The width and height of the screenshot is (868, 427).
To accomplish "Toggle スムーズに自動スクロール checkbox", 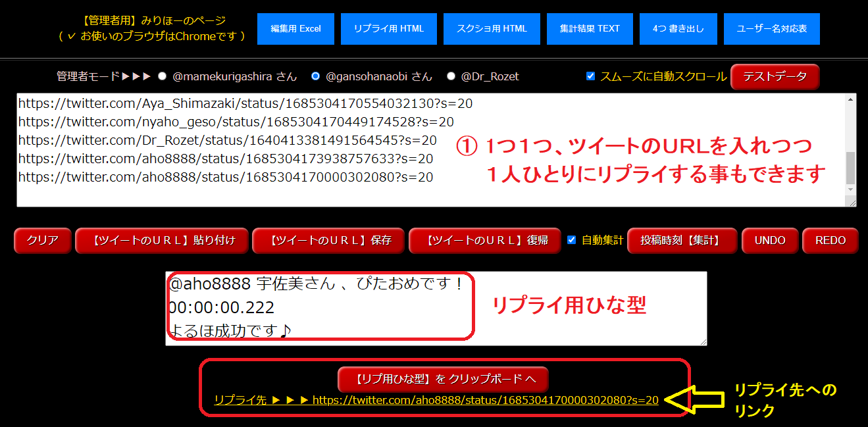I will [590, 76].
